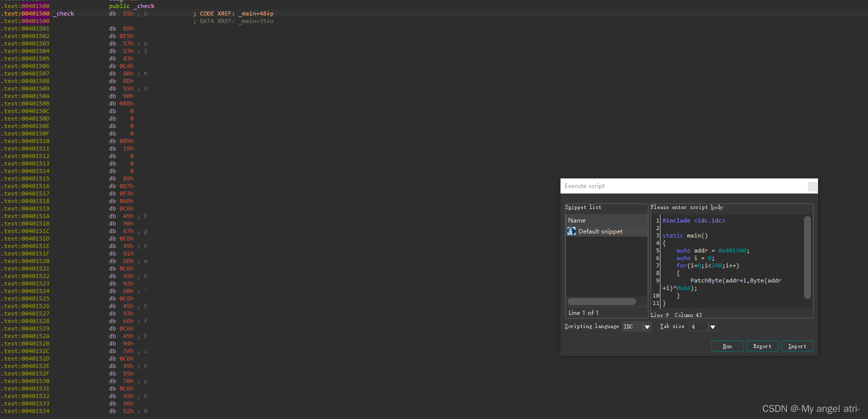Viewport: 868px width, 419px height.
Task: Click the byte value 67h
Action: pos(128,231)
